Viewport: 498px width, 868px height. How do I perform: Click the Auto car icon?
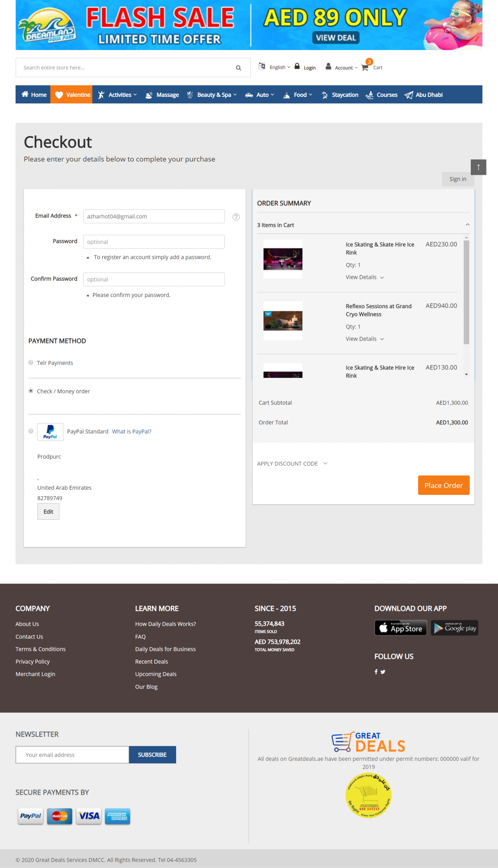pos(249,95)
